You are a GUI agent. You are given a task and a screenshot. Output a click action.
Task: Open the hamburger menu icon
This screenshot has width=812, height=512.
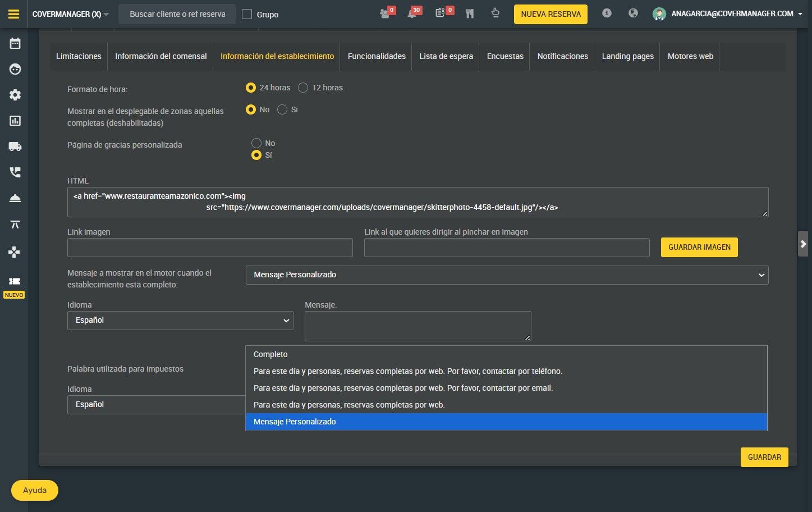(14, 14)
